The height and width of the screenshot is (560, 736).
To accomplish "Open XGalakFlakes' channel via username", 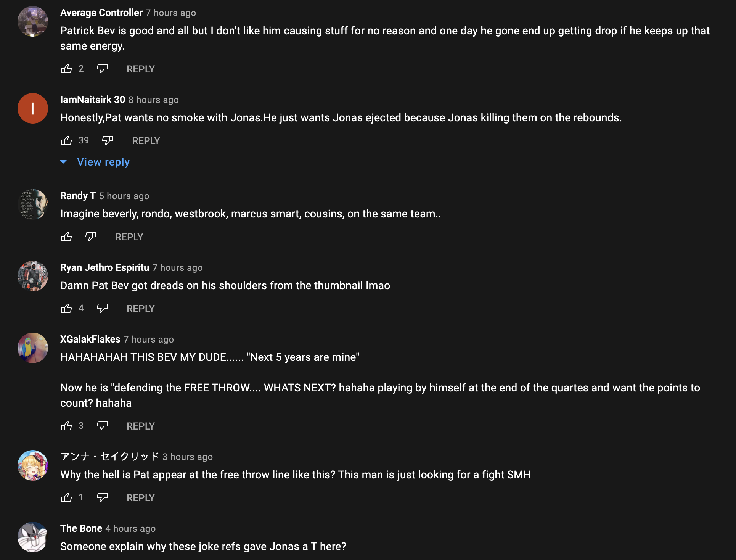I will point(90,339).
